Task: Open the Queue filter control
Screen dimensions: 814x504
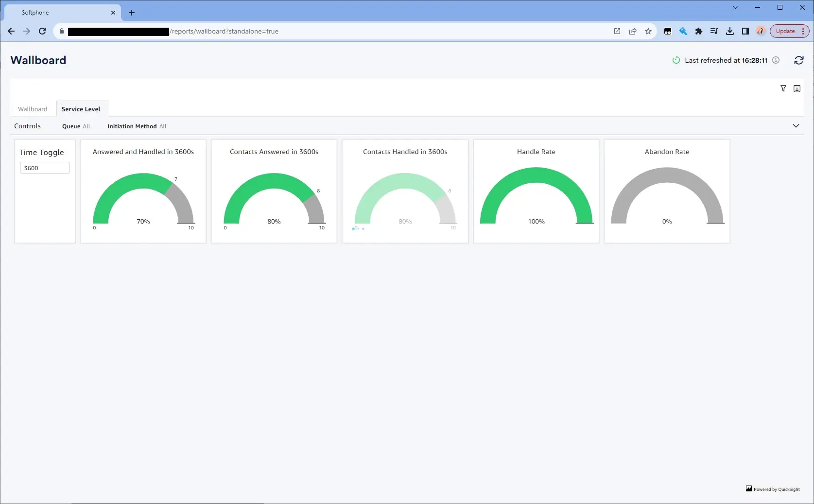Action: 76,126
